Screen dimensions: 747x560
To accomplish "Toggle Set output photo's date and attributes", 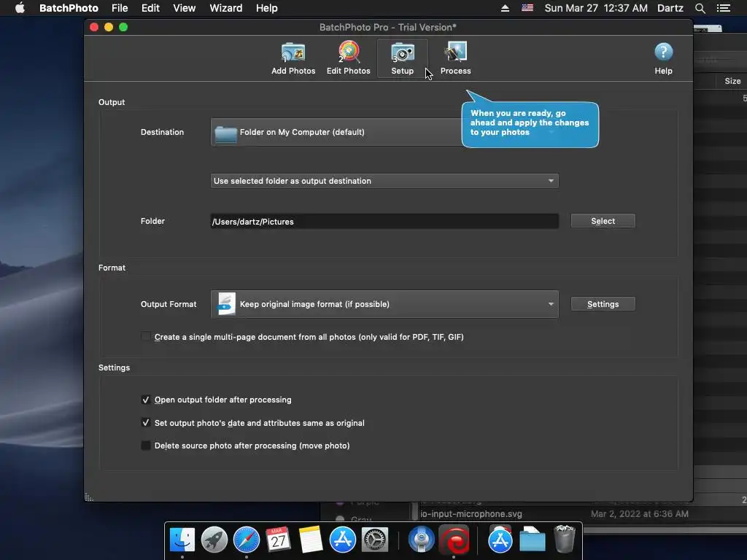I will coord(146,422).
